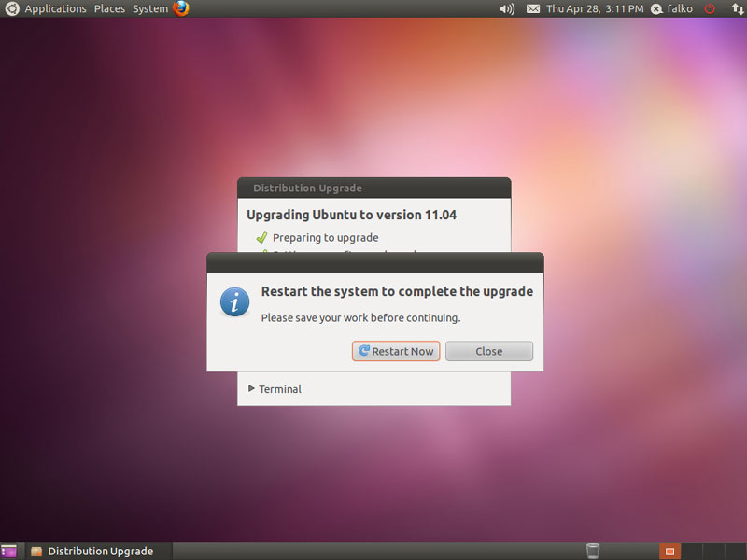Click 'Please save your work before continuing.' text
Screen dimensions: 747x560
360,317
